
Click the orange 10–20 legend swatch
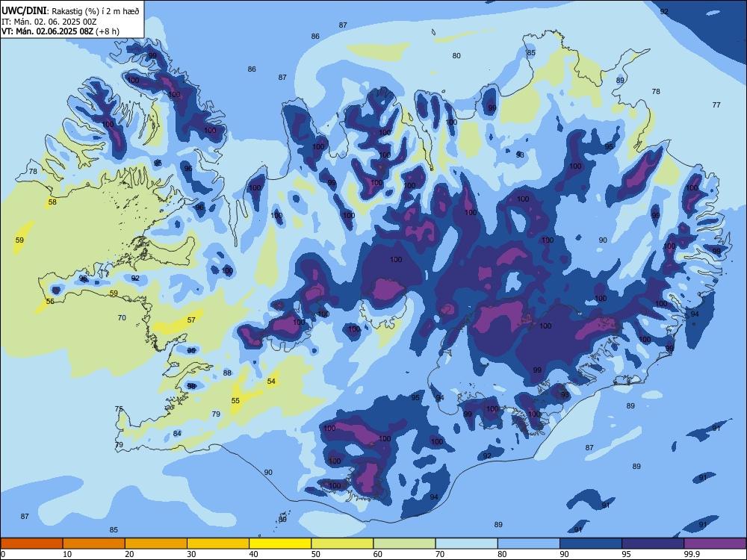tap(94, 544)
